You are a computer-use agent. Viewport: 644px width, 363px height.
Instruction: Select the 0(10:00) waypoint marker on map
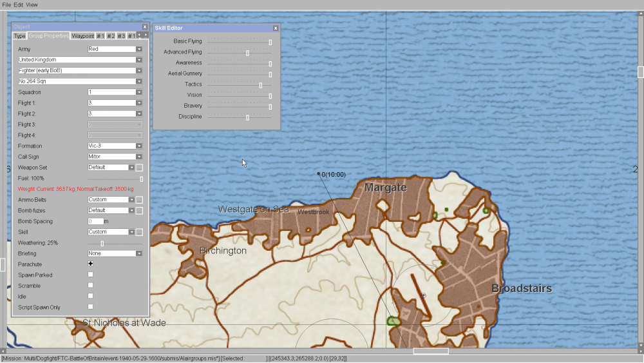click(318, 174)
